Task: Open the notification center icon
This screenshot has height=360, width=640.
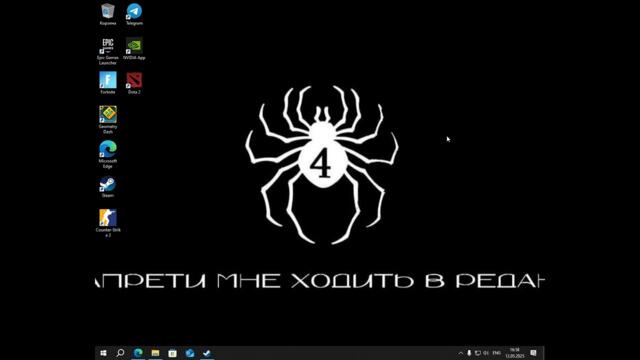Action: tap(533, 353)
